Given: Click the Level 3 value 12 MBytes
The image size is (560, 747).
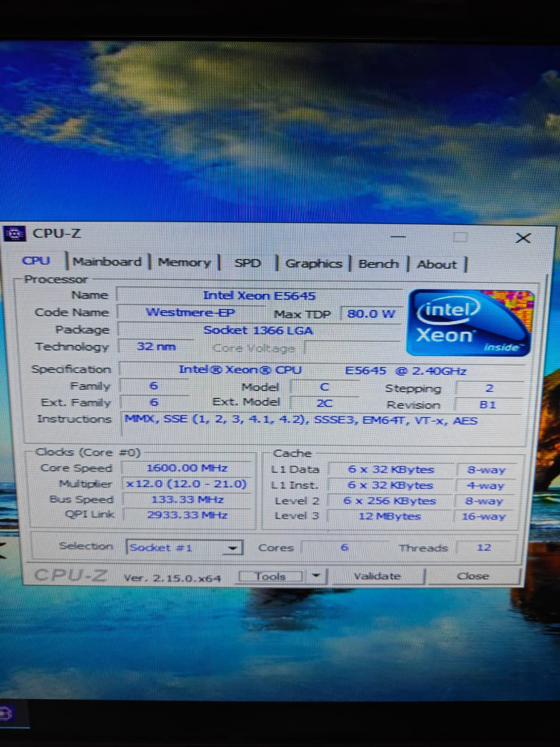Looking at the screenshot, I should (390, 516).
